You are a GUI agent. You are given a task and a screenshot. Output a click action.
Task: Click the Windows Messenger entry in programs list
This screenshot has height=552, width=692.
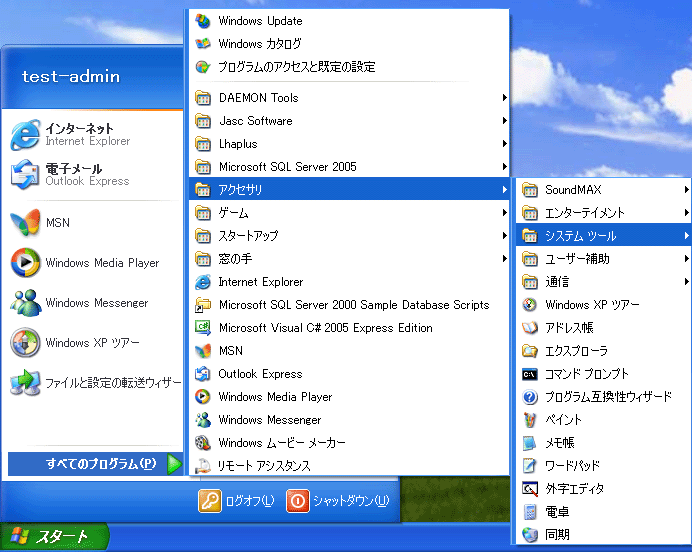tap(349, 420)
